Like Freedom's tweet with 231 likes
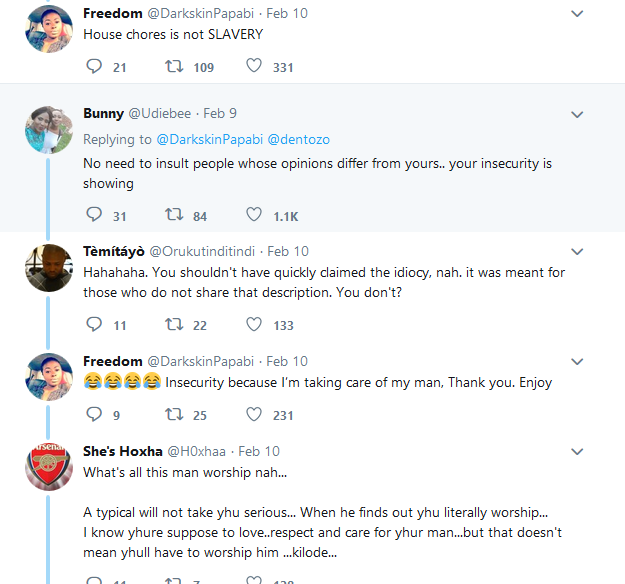Viewport: 625px width, 584px height. 254,414
